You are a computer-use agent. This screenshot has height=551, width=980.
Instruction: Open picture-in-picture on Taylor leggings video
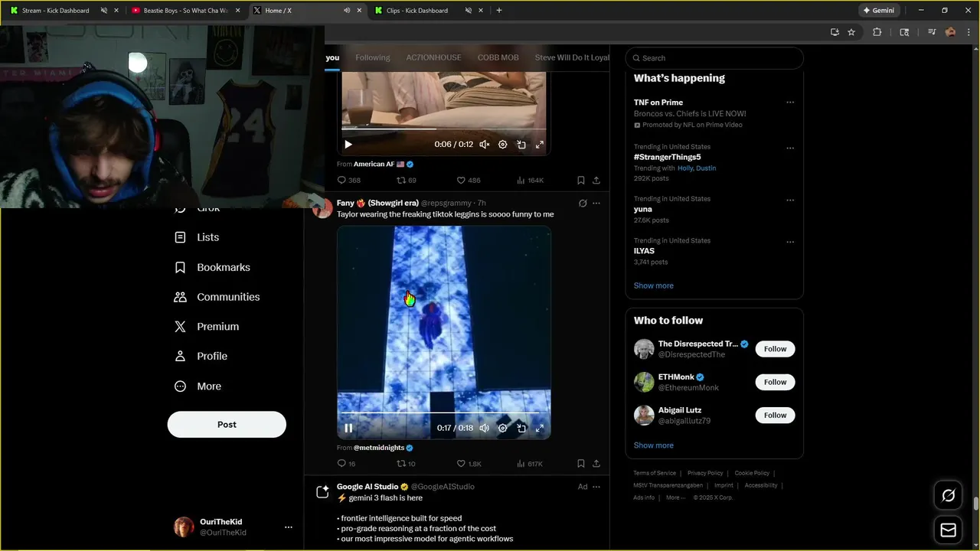(x=521, y=429)
